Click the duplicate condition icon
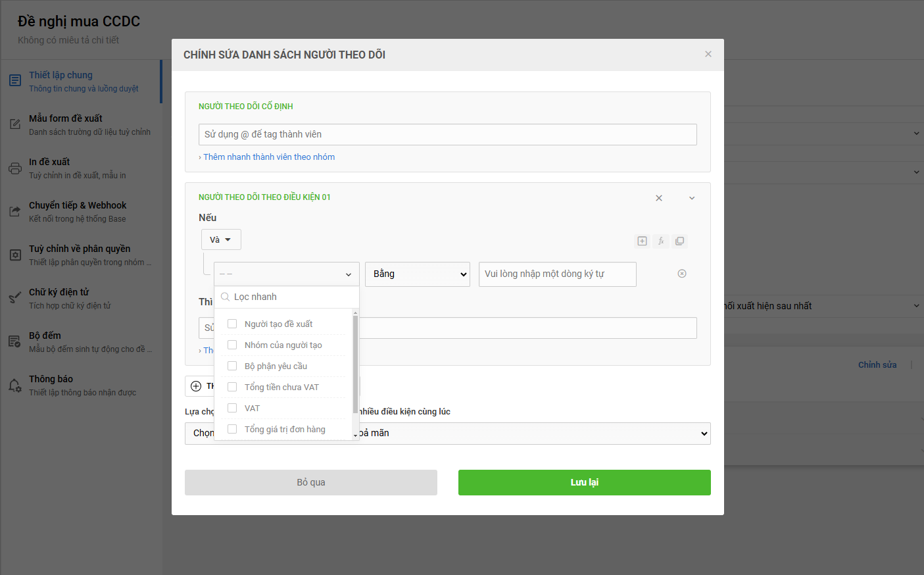This screenshot has height=575, width=924. point(680,241)
